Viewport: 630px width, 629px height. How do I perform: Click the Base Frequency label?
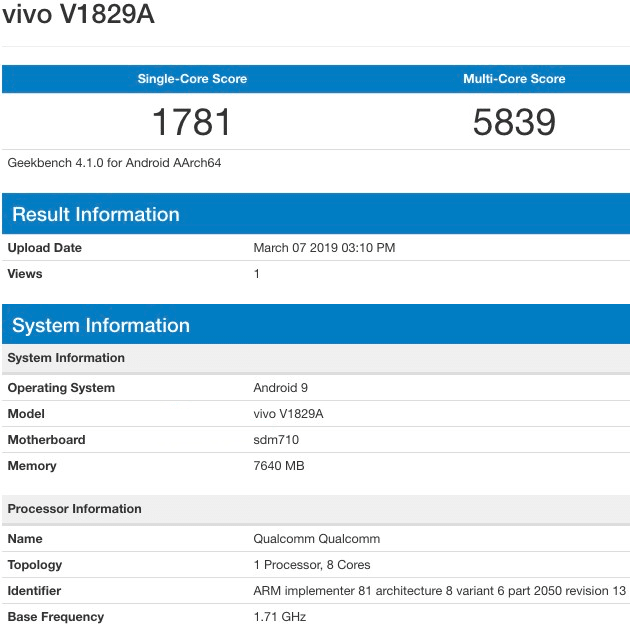tap(56, 617)
